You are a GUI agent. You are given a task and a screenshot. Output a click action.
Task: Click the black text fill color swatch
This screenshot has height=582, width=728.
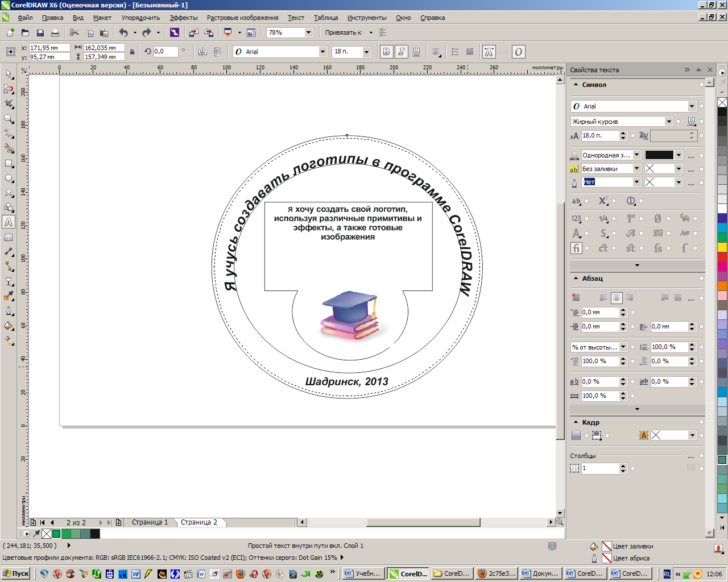tap(659, 155)
